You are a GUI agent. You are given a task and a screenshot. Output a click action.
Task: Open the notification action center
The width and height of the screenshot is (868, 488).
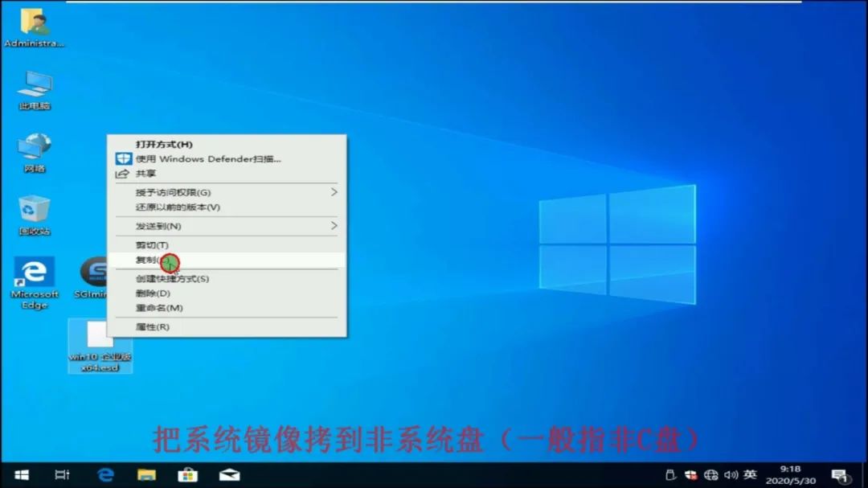tap(841, 476)
